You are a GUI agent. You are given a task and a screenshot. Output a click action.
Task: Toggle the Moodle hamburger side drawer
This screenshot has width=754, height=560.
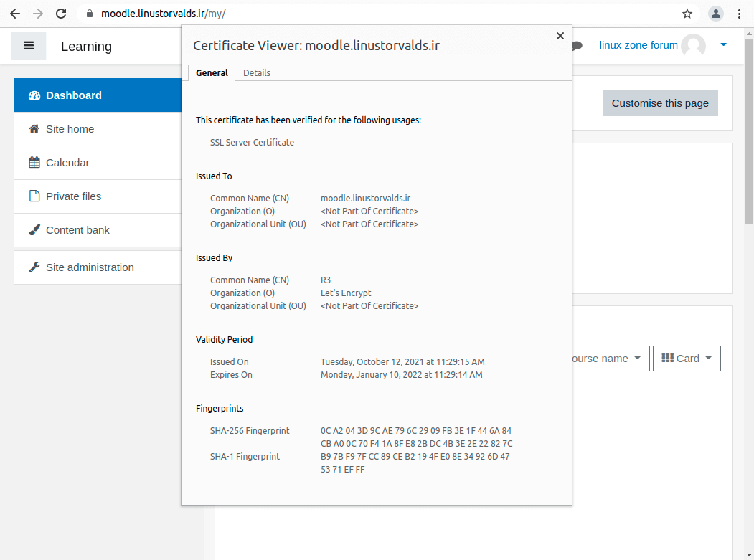[29, 46]
